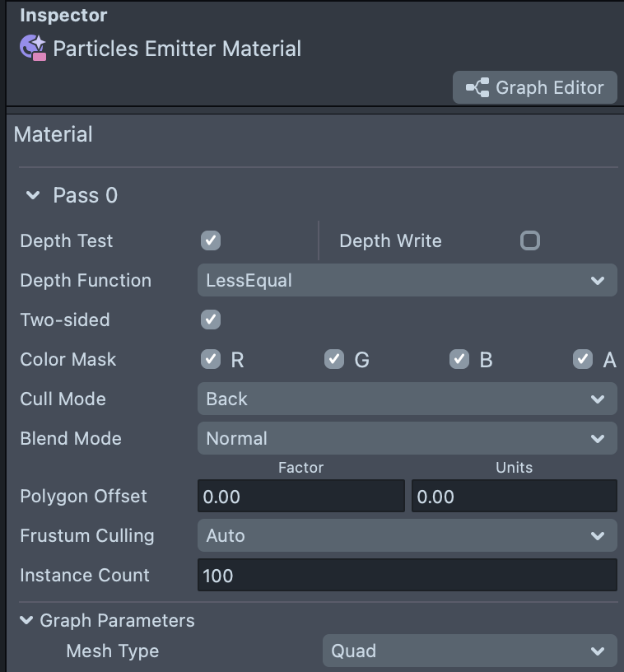This screenshot has height=672, width=624.
Task: Toggle the B color mask channel
Action: tap(459, 359)
